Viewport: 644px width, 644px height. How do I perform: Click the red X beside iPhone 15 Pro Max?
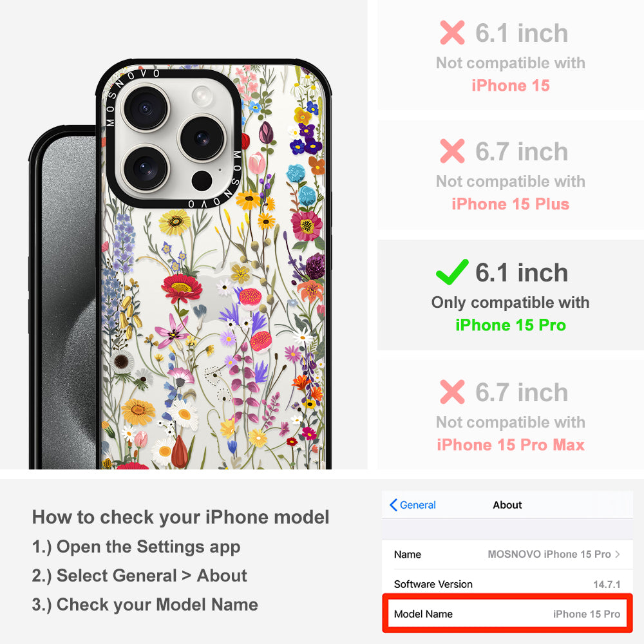452,392
